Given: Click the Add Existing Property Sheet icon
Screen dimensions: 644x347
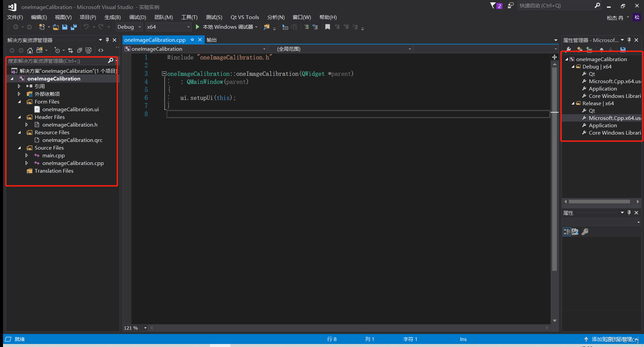Looking at the screenshot, I should [x=589, y=49].
